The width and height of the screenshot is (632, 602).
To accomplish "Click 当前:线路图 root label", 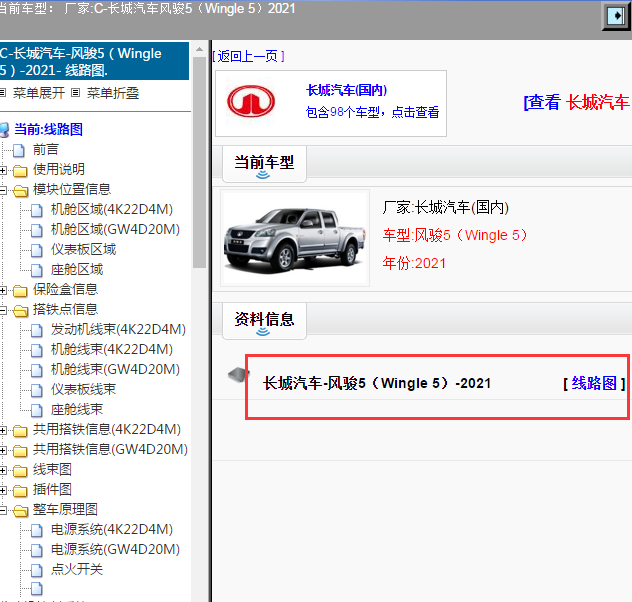I will (48, 130).
